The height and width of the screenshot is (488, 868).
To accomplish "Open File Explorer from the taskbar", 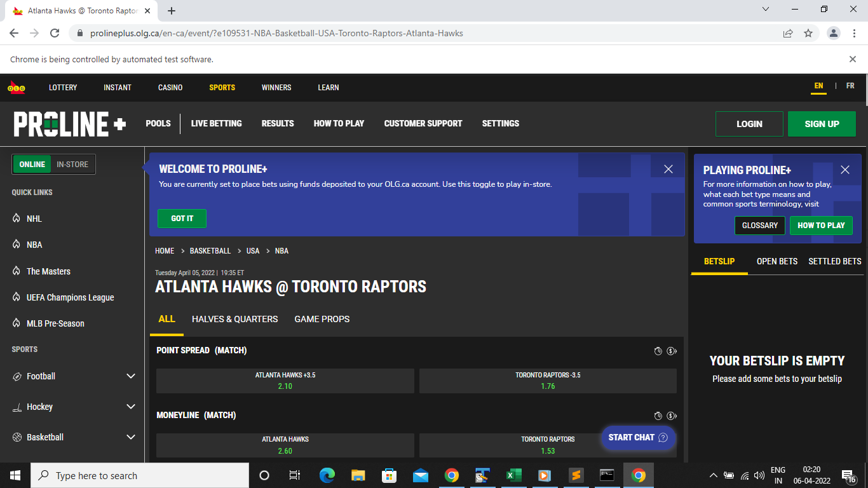I will 358,475.
